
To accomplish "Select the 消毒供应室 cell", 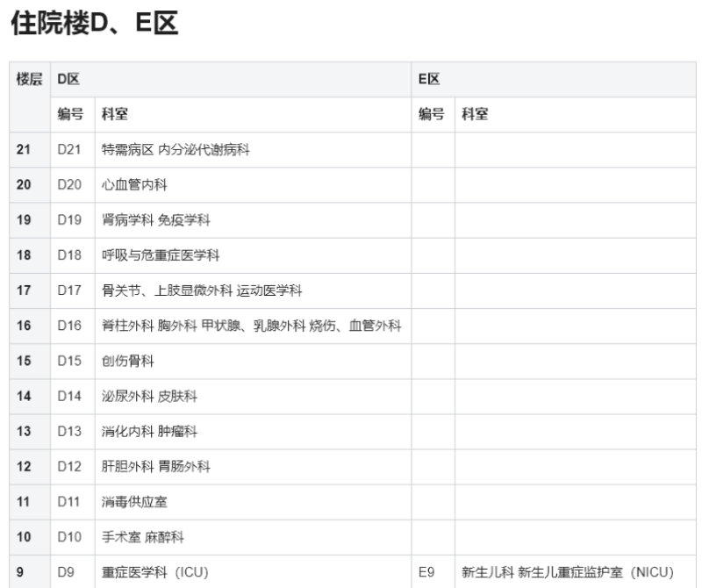I will coord(253,502).
